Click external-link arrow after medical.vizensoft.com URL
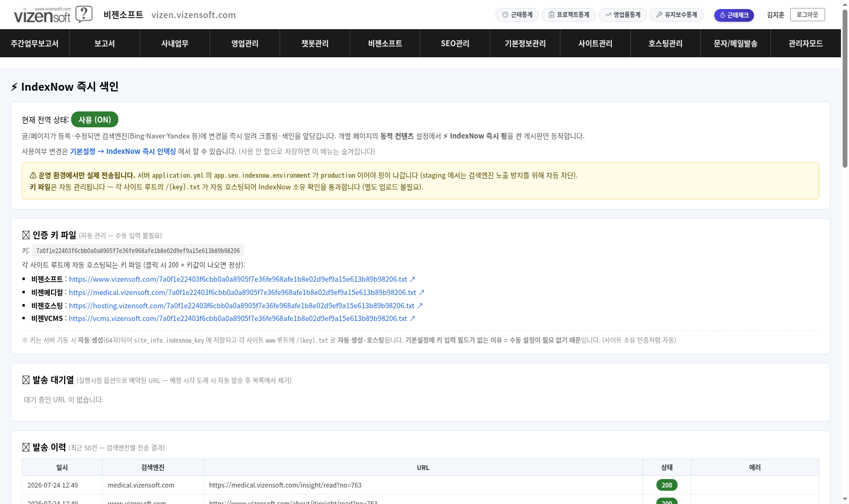Image resolution: width=849 pixels, height=504 pixels. point(421,292)
